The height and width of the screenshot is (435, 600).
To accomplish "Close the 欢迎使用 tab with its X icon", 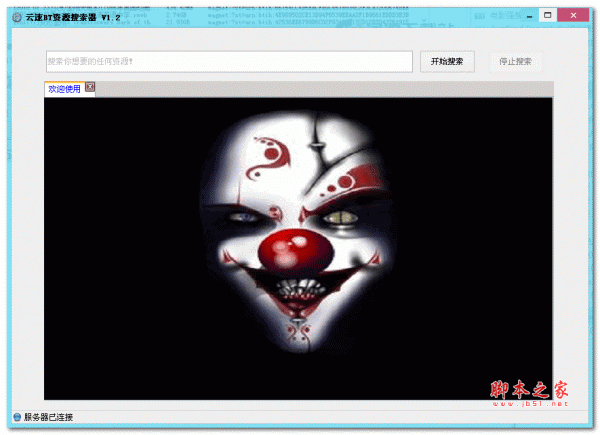I will point(90,87).
